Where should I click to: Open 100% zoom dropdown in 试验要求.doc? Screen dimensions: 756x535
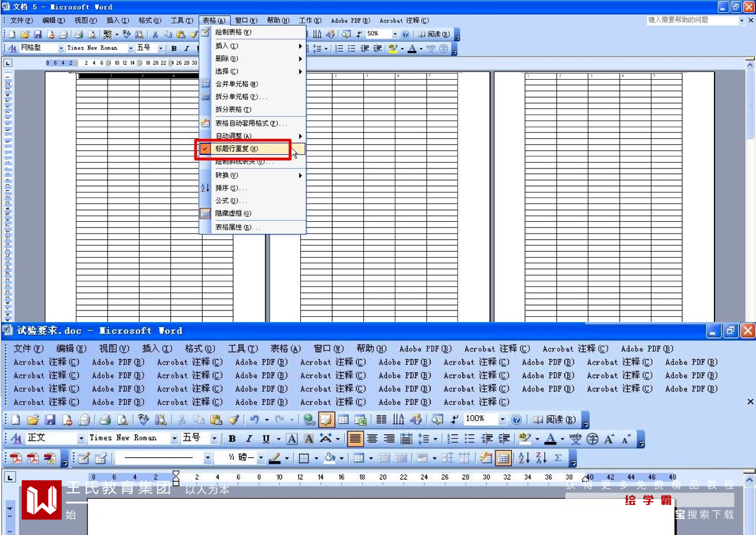pyautogui.click(x=502, y=420)
